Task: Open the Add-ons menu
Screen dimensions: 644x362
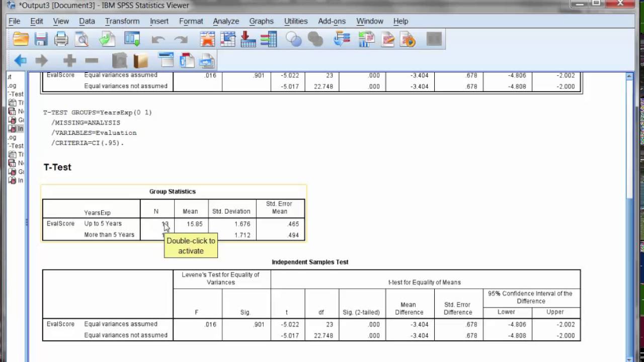Action: 332,21
